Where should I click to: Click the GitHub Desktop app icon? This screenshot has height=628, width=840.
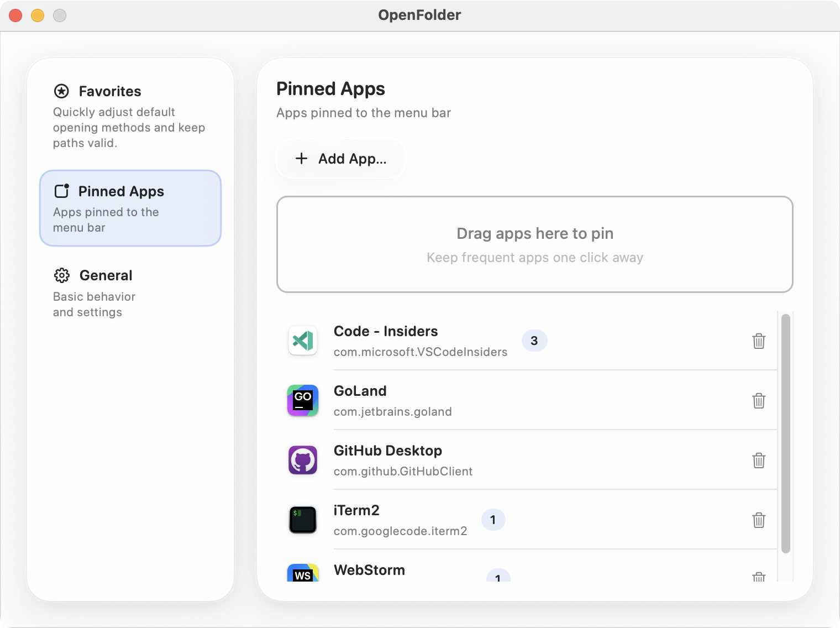(x=302, y=460)
